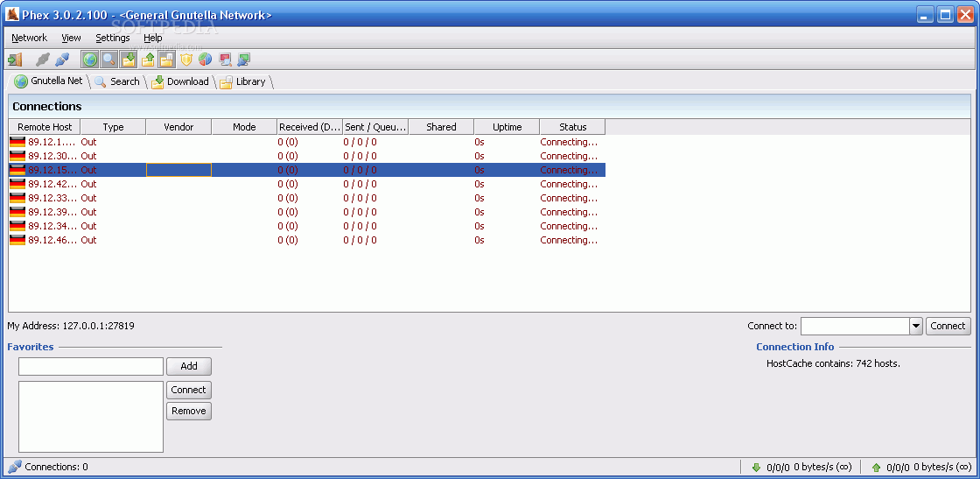
Task: Open the Result Monitor icon with green screen
Action: click(x=244, y=60)
